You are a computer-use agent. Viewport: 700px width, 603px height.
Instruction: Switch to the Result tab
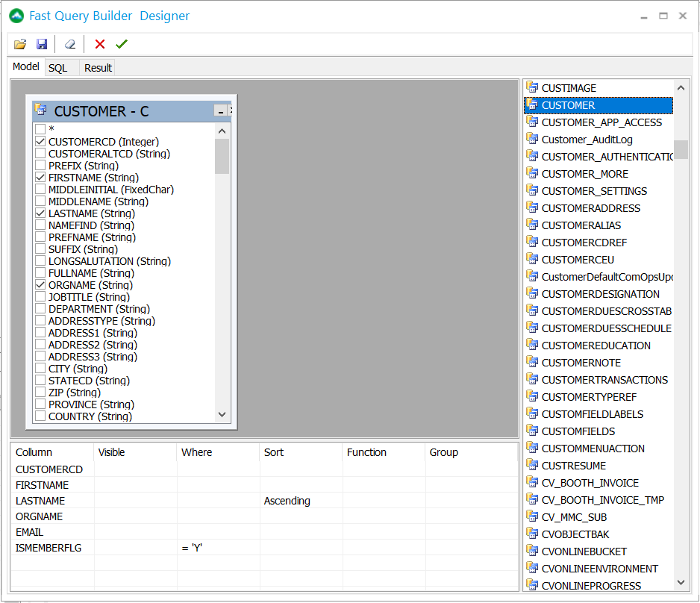click(98, 69)
